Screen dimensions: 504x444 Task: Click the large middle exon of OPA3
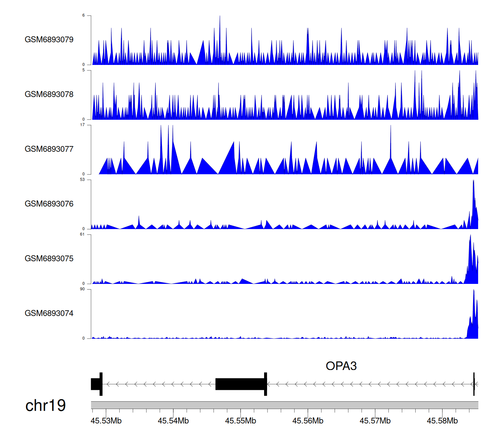[x=241, y=384]
